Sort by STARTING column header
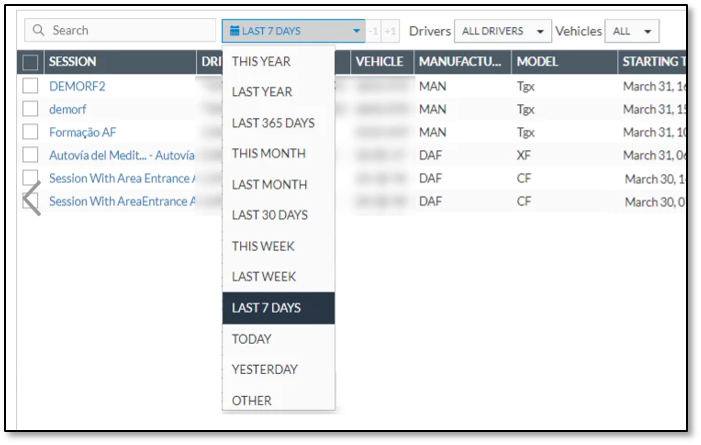Screen dimensions: 701x445 point(652,62)
